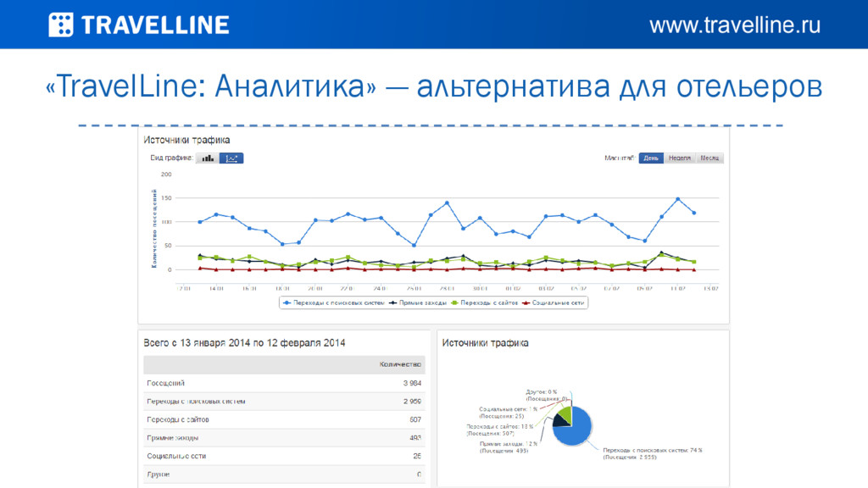
Task: Click the dark direct-visits pie slice
Action: coord(561,422)
